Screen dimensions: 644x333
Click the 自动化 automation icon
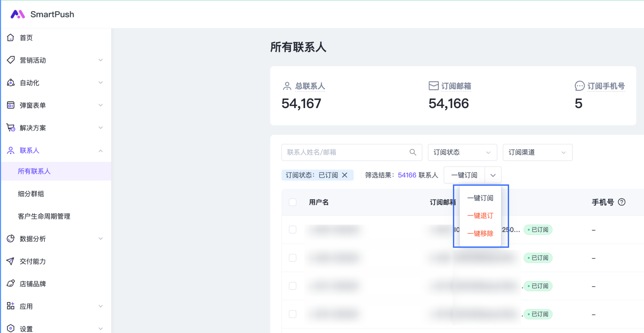tap(11, 83)
